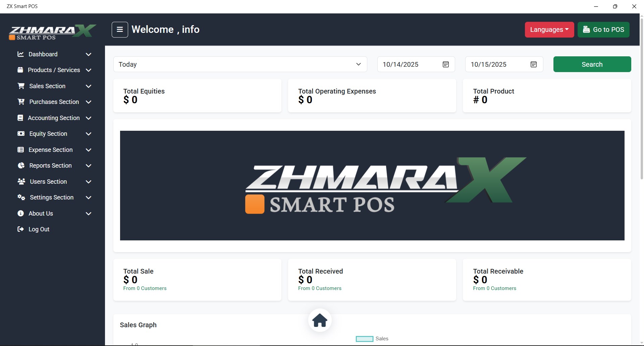Open the Sales Section menu

(54, 86)
